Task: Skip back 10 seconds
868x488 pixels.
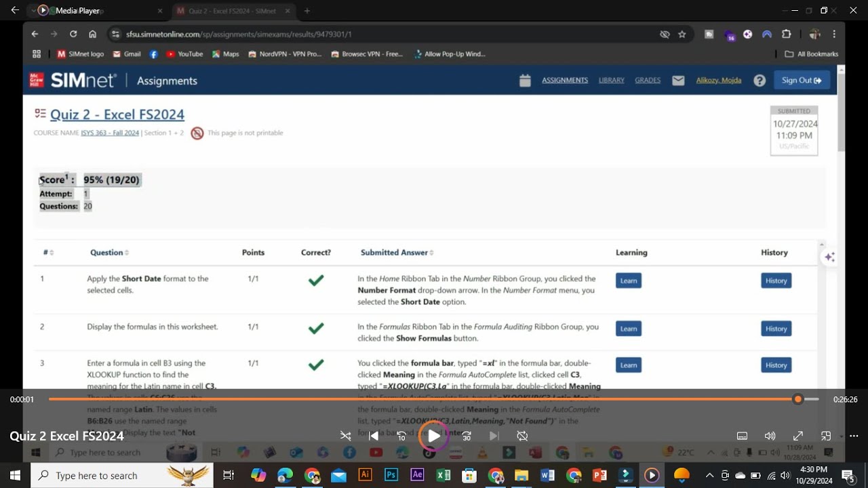Action: 401,436
